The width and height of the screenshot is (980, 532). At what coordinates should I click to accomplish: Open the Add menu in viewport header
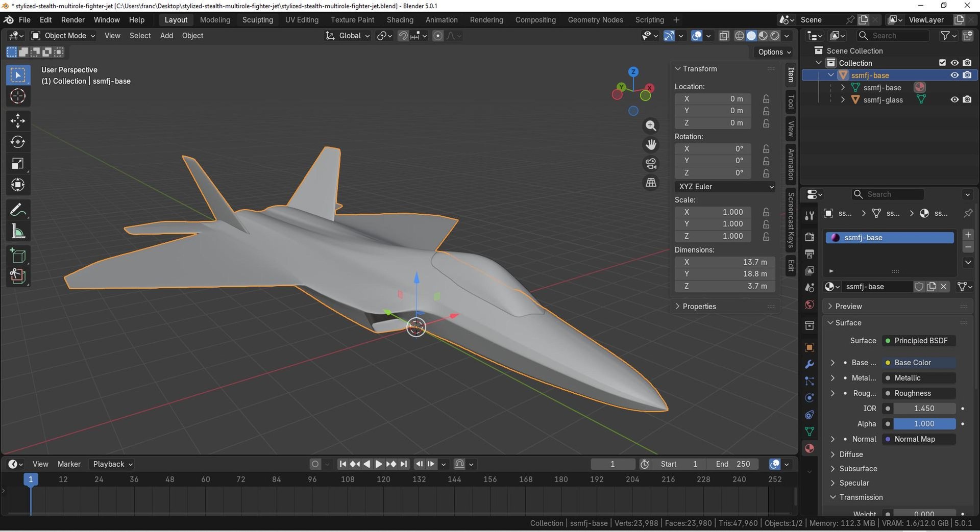tap(166, 36)
